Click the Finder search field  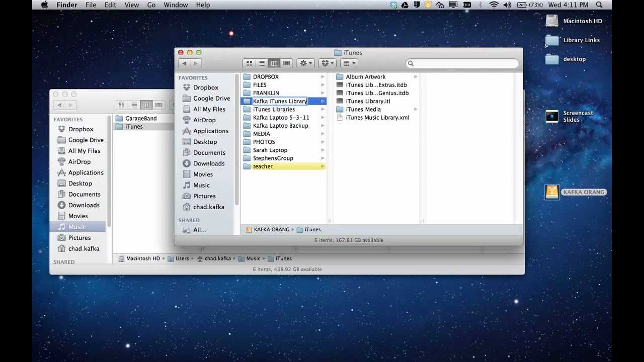click(x=462, y=63)
